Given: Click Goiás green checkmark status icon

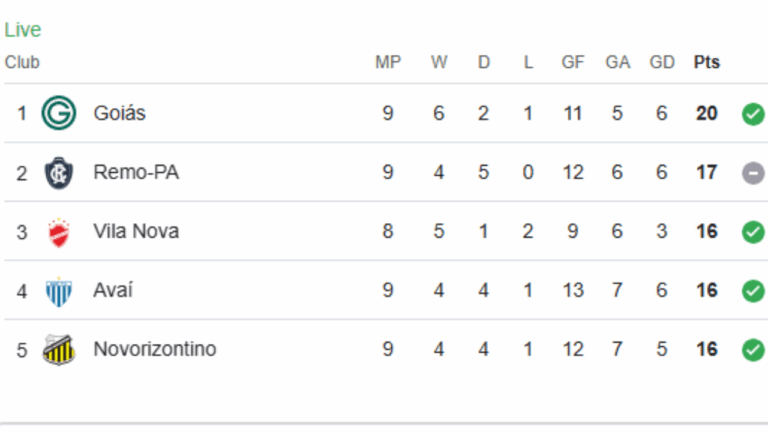Looking at the screenshot, I should (x=753, y=113).
